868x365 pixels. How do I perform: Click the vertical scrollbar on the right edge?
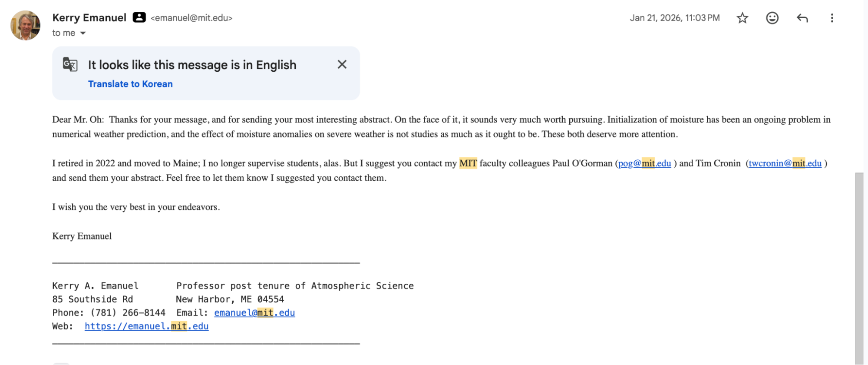click(x=859, y=268)
